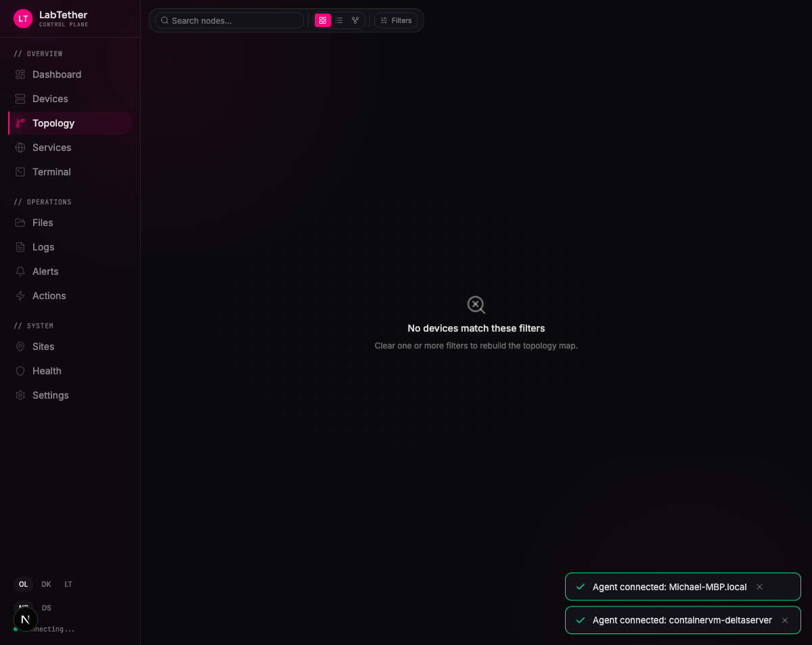Viewport: 812px width, 645px height.
Task: Open the Actions page
Action: [69, 296]
